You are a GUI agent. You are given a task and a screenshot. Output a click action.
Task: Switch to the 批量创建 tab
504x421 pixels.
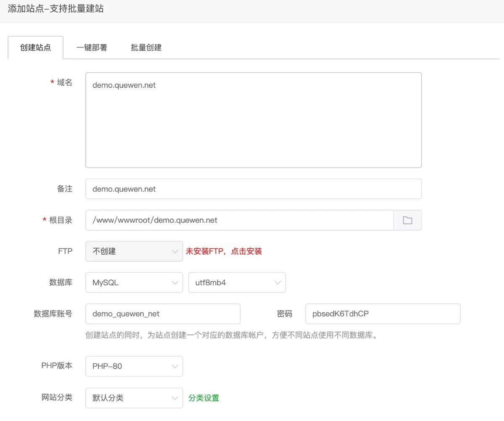point(146,47)
